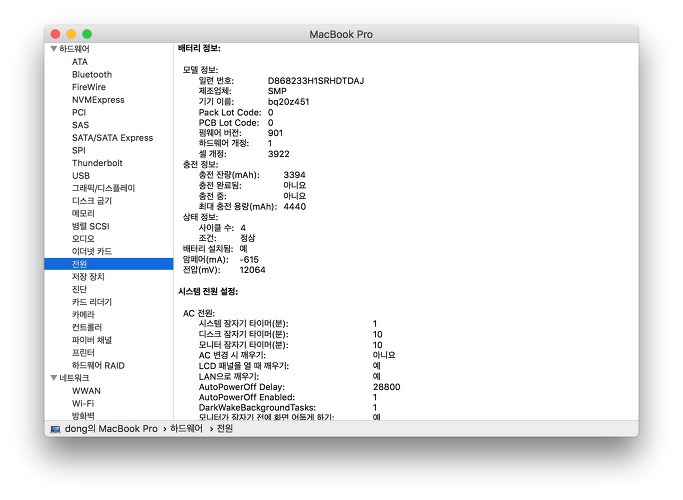Open 하드웨어 RAID entry
The image size is (683, 500).
coord(98,365)
